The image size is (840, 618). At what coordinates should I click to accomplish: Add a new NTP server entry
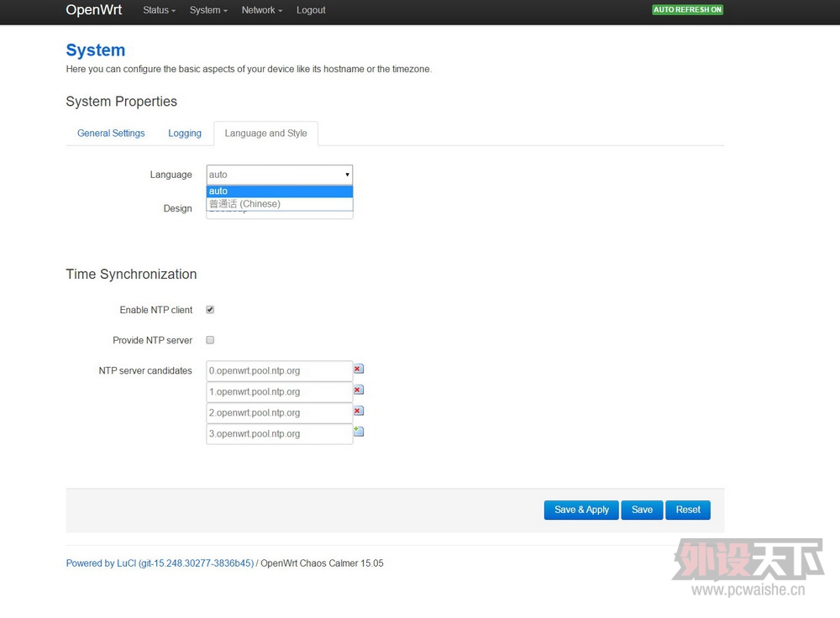click(359, 431)
